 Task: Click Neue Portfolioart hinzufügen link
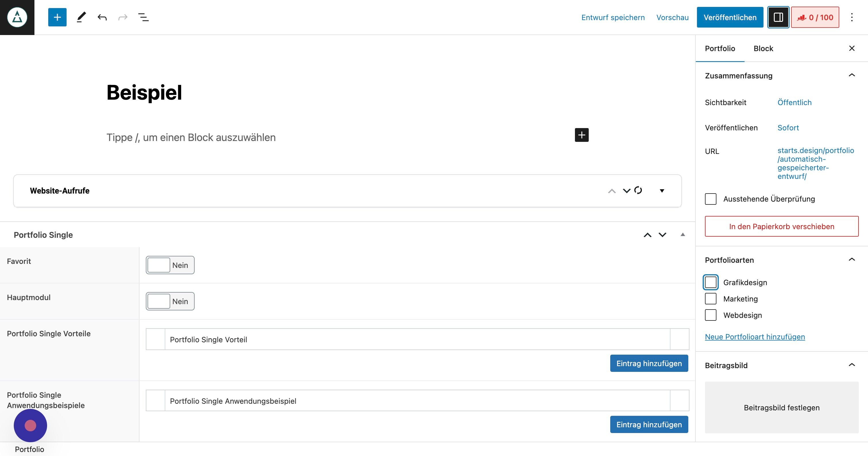click(755, 337)
